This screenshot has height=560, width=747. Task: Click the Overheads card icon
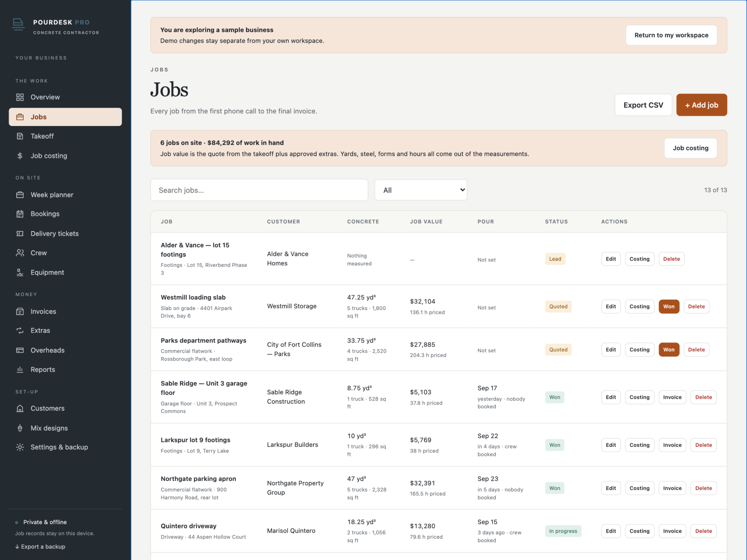point(20,350)
